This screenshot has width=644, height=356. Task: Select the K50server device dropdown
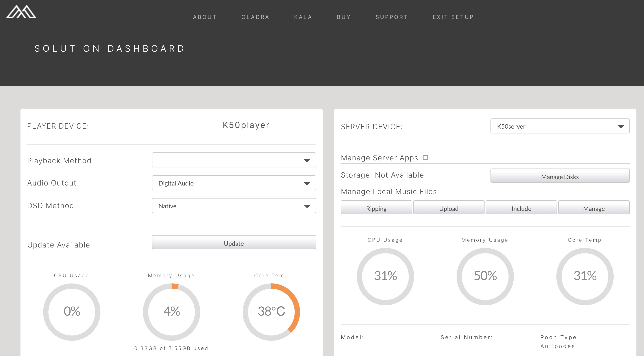(x=560, y=126)
